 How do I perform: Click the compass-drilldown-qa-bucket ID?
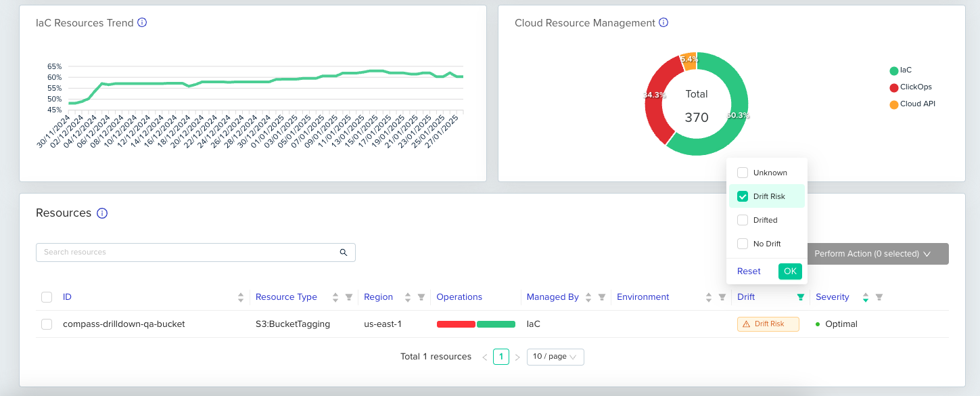[124, 324]
